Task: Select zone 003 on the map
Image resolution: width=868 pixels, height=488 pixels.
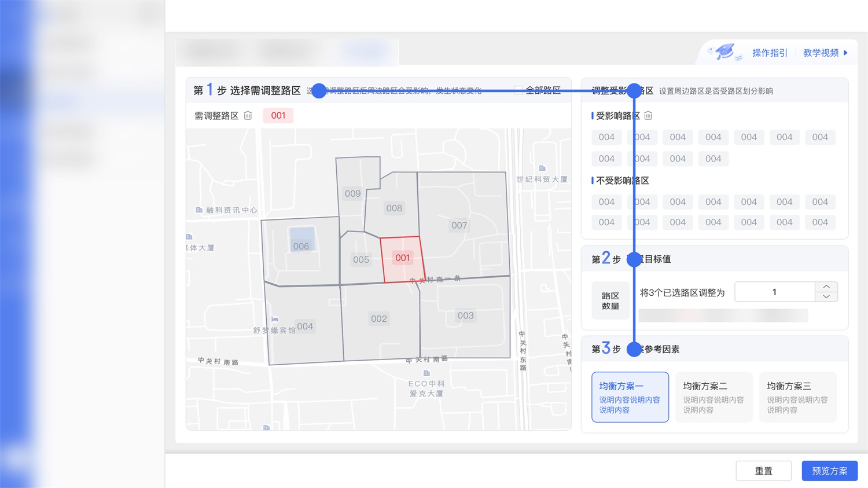Action: coord(466,316)
